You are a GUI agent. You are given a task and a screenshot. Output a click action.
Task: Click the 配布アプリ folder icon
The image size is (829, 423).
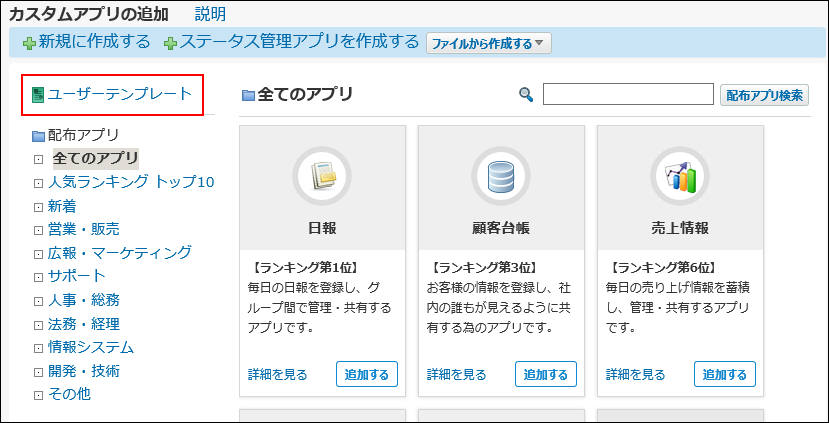pos(39,136)
